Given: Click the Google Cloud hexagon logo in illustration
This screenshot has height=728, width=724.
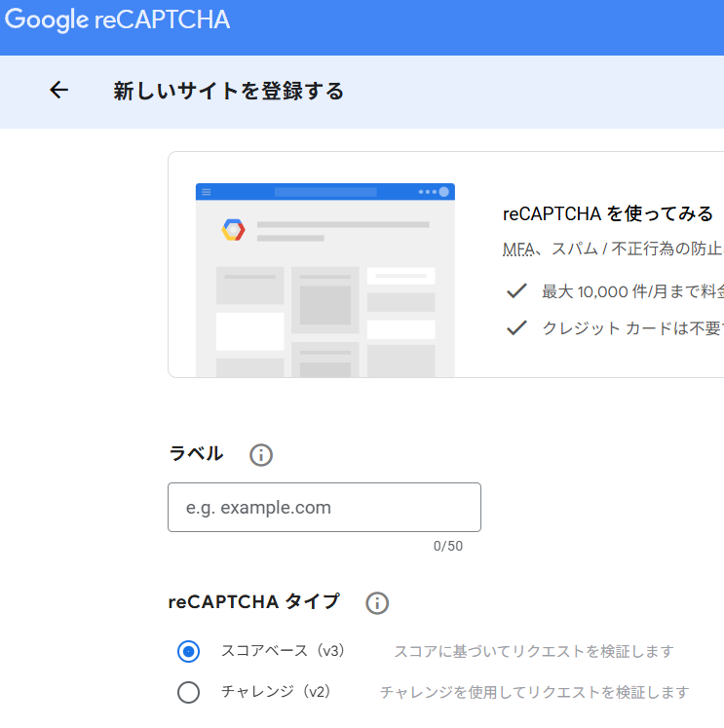Looking at the screenshot, I should pyautogui.click(x=233, y=230).
